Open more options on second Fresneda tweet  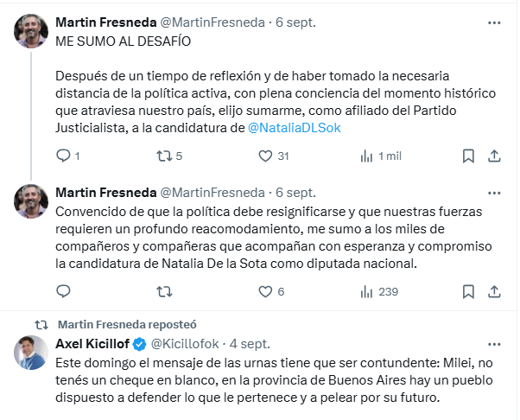point(493,192)
